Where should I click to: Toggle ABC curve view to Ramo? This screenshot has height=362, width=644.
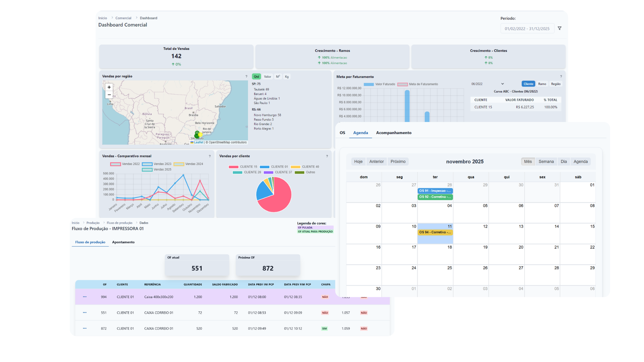click(x=542, y=84)
